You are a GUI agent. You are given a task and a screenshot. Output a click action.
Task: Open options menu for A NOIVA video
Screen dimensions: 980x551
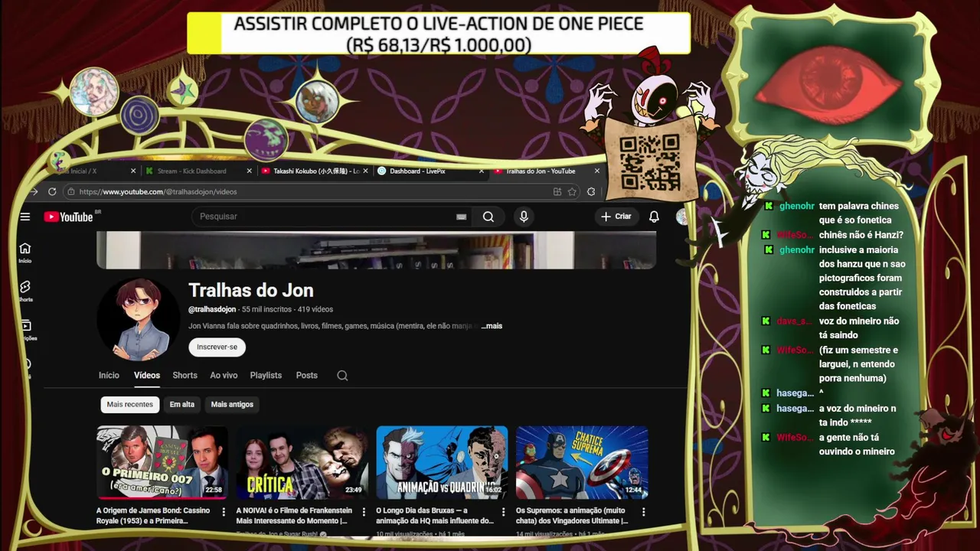click(x=364, y=512)
